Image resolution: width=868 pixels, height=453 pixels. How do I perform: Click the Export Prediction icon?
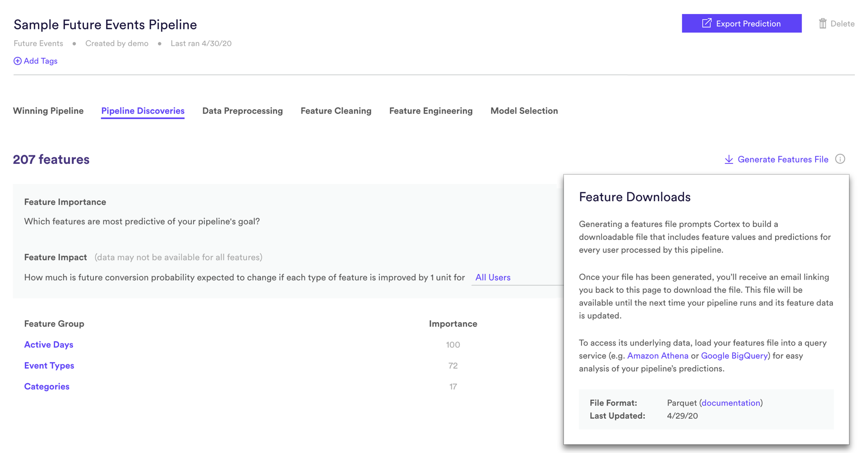[706, 23]
